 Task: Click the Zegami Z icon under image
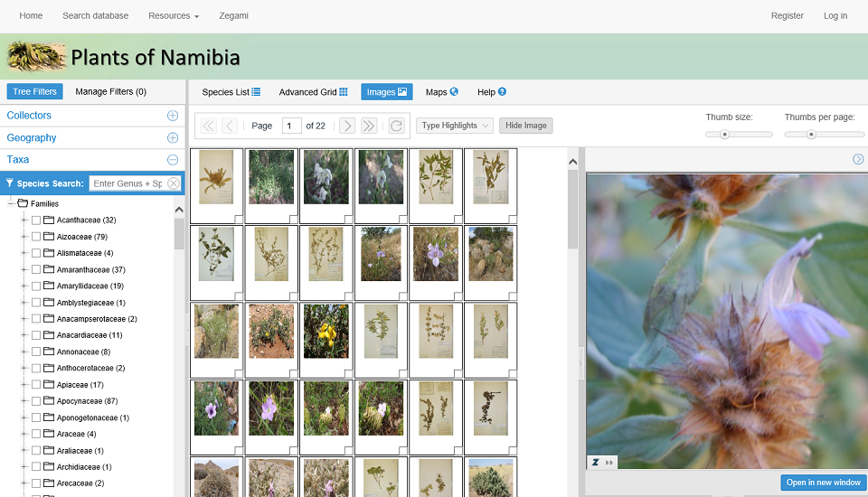point(595,462)
